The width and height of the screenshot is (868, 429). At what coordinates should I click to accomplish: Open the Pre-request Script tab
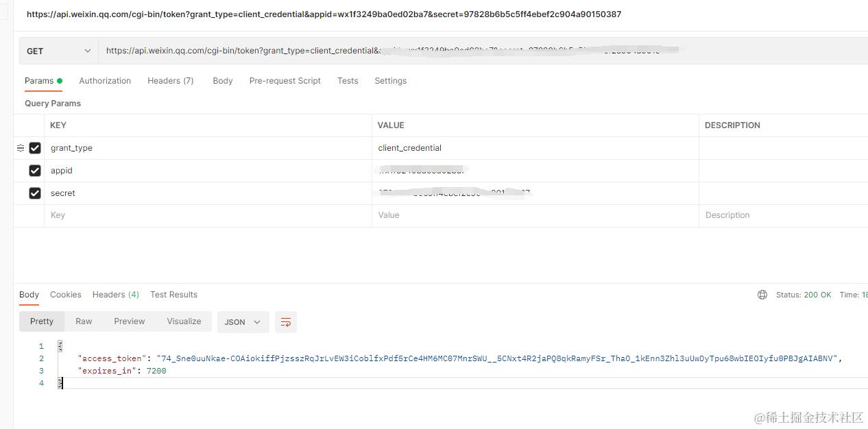click(285, 81)
